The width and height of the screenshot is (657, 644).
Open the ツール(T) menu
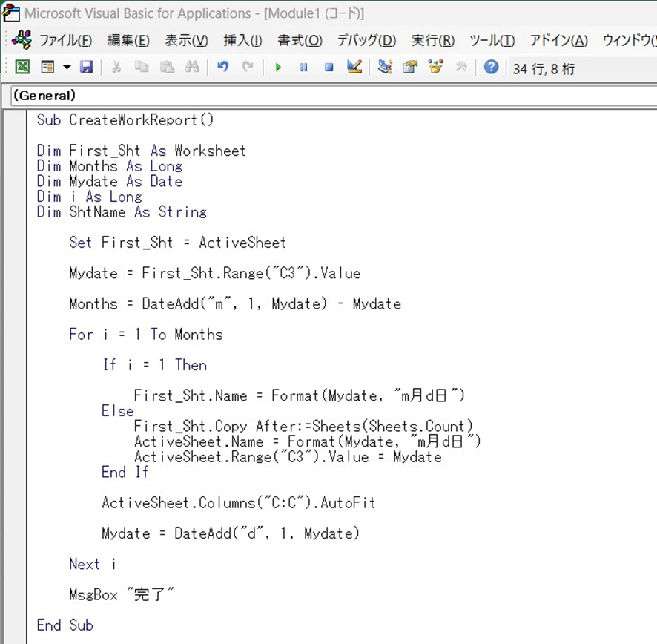[x=492, y=40]
